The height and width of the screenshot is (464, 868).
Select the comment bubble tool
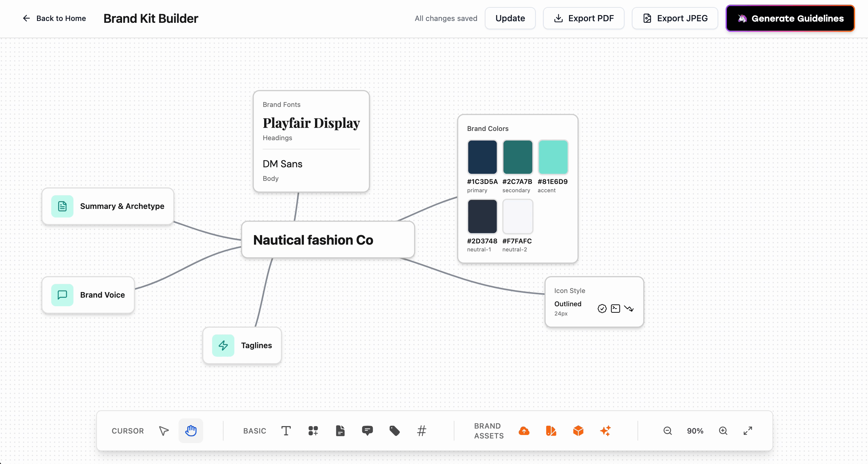tap(367, 431)
